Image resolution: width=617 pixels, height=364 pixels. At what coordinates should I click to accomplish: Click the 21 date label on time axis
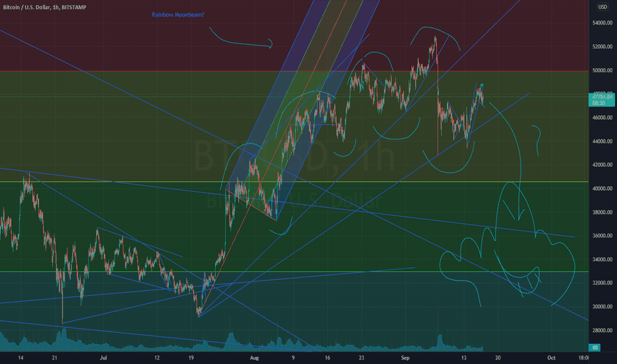click(55, 357)
